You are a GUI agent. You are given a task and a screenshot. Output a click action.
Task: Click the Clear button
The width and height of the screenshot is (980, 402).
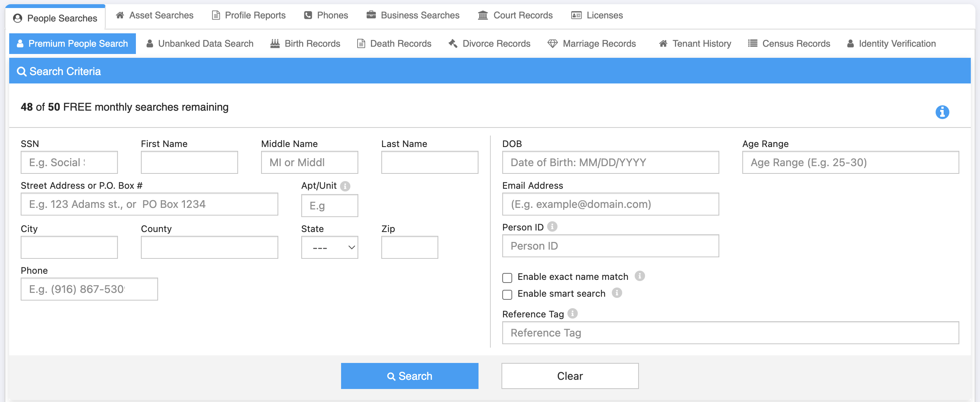pos(570,376)
